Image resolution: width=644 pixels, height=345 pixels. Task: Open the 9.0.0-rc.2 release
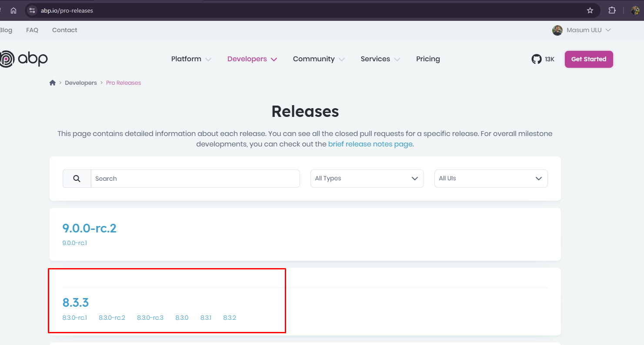coord(90,228)
